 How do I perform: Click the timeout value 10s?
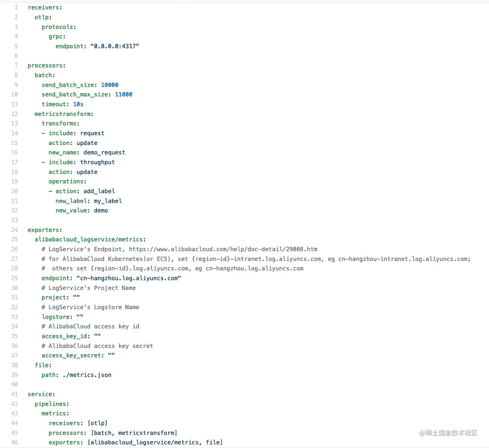pos(78,104)
